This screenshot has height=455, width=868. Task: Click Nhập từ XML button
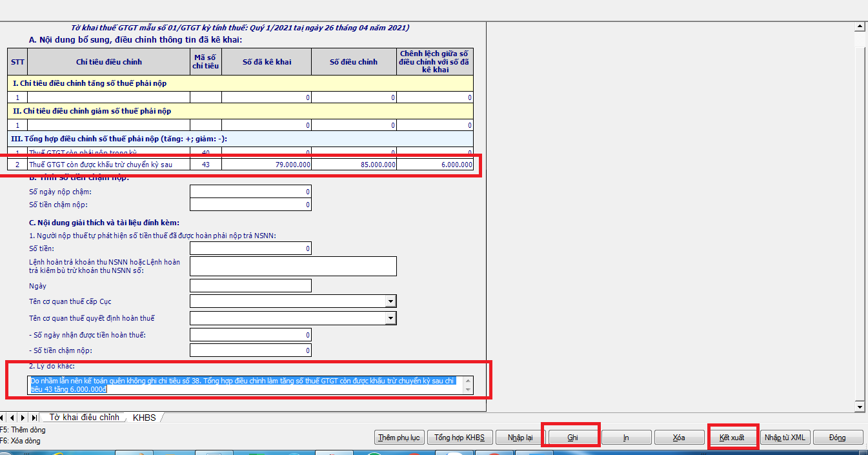(x=785, y=438)
